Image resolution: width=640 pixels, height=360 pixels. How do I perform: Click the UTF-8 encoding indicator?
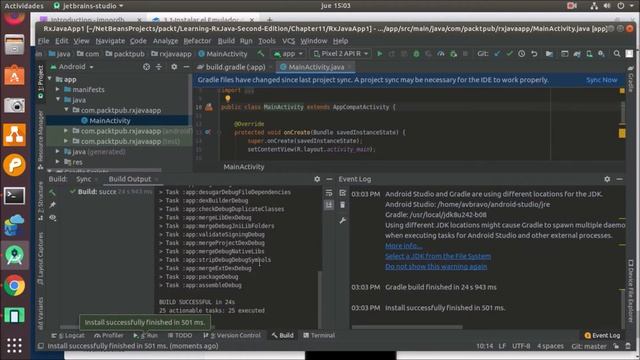click(521, 346)
